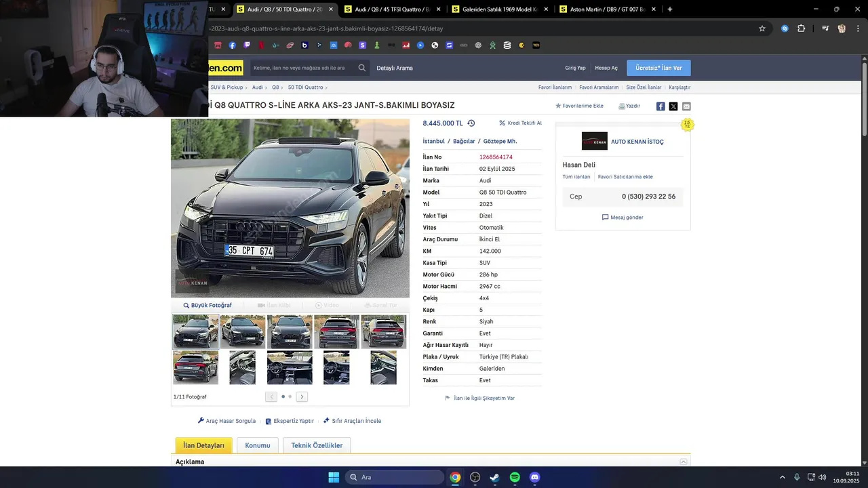Focus the Windows taskbar Ara search box
Viewport: 868px width, 488px height.
click(395, 477)
